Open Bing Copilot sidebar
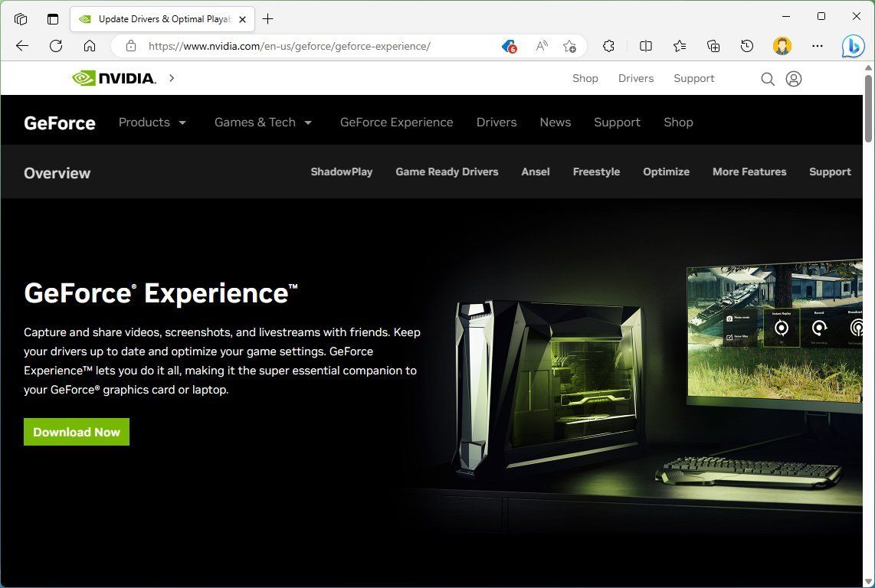Screen dimensions: 875x588 click(x=854, y=47)
